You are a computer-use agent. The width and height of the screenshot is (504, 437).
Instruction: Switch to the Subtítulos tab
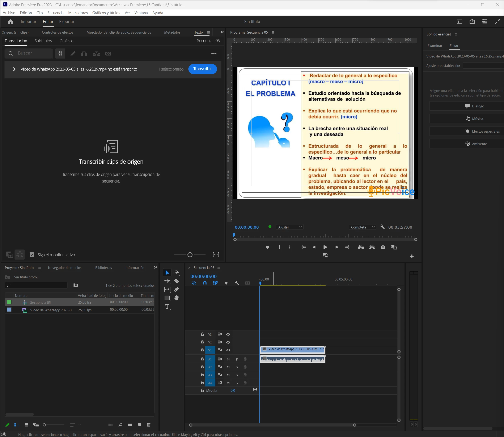coord(43,41)
